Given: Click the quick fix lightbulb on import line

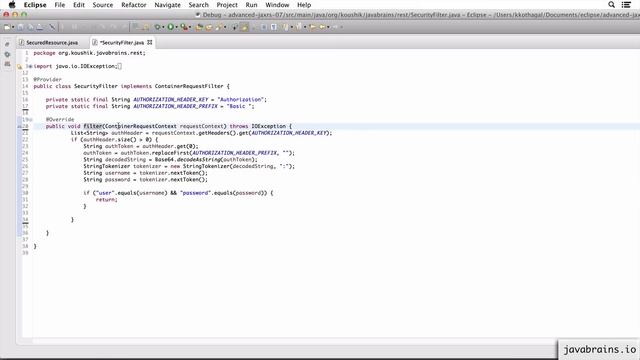Looking at the screenshot, I should (x=19, y=67).
